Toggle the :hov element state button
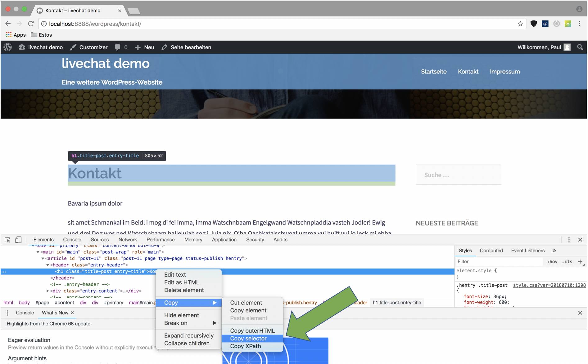The width and height of the screenshot is (588, 364). [x=552, y=262]
